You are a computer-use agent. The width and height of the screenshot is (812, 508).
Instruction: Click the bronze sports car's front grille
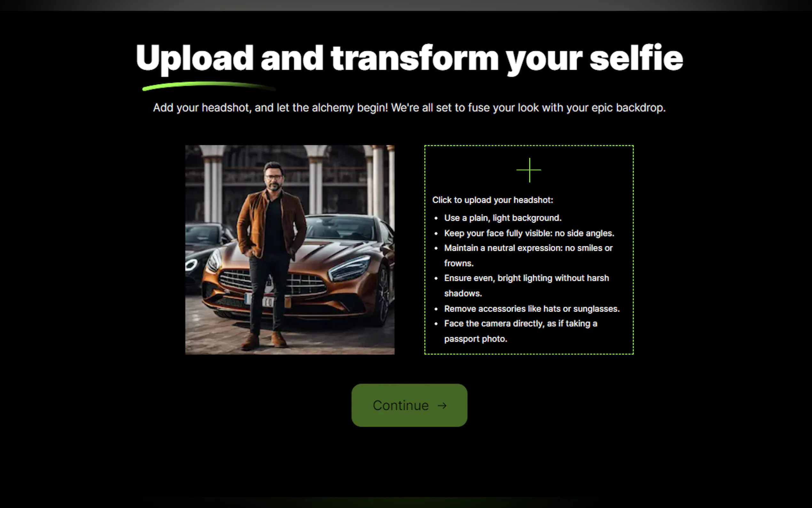272,282
